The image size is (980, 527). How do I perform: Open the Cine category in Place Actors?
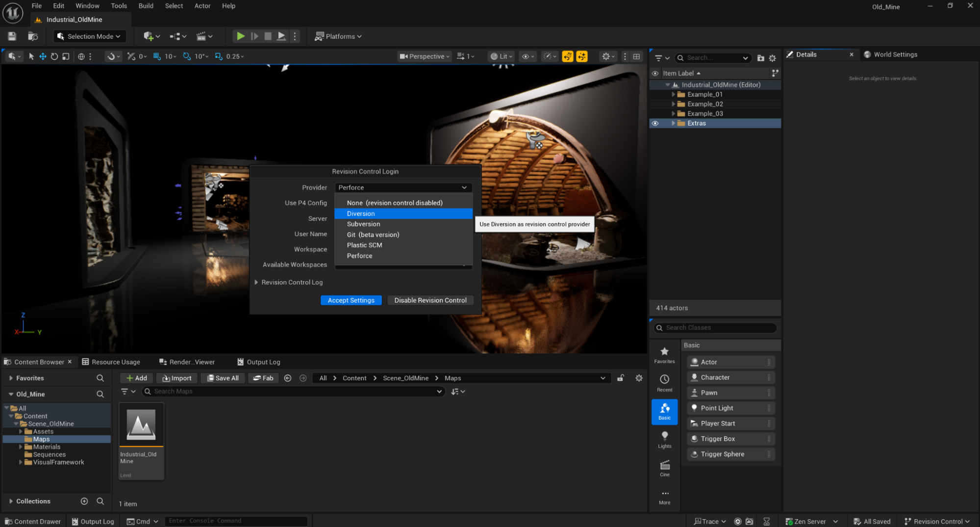[664, 468]
